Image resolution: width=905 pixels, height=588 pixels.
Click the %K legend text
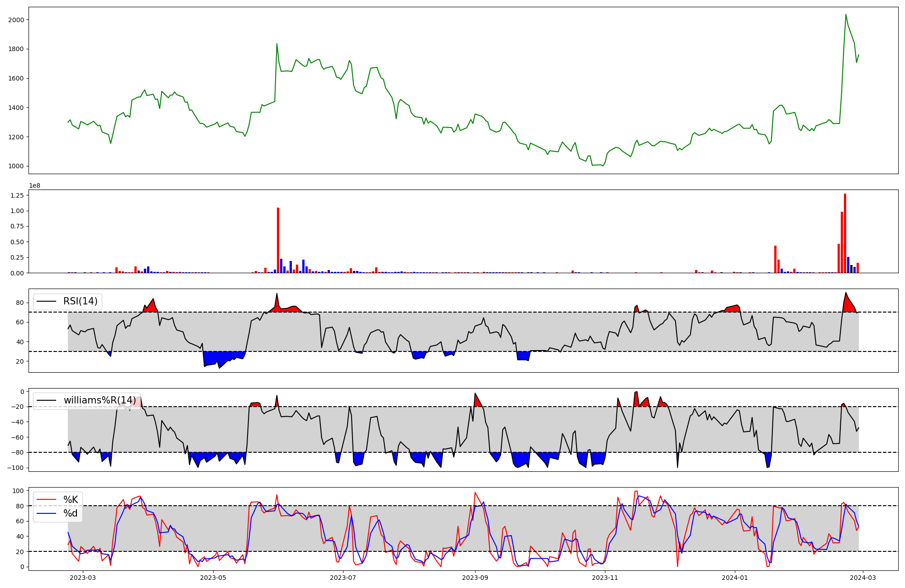(x=71, y=499)
